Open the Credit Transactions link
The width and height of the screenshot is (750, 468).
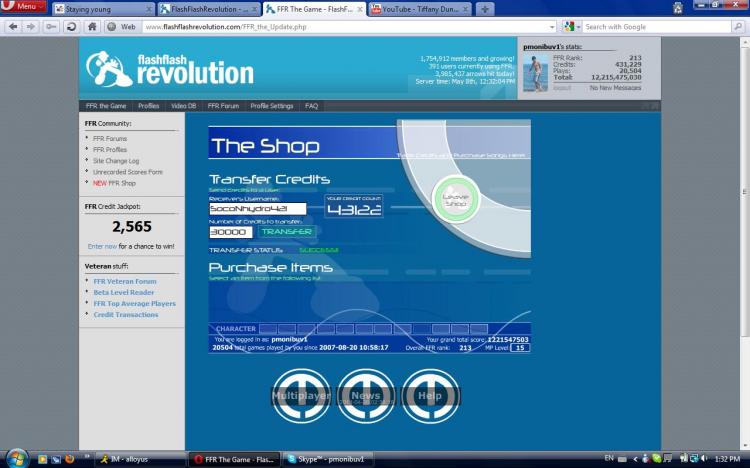pyautogui.click(x=125, y=314)
